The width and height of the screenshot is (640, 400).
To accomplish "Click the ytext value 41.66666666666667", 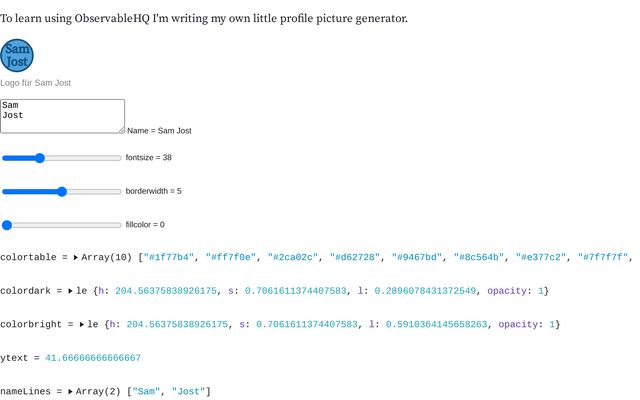I will [x=93, y=358].
